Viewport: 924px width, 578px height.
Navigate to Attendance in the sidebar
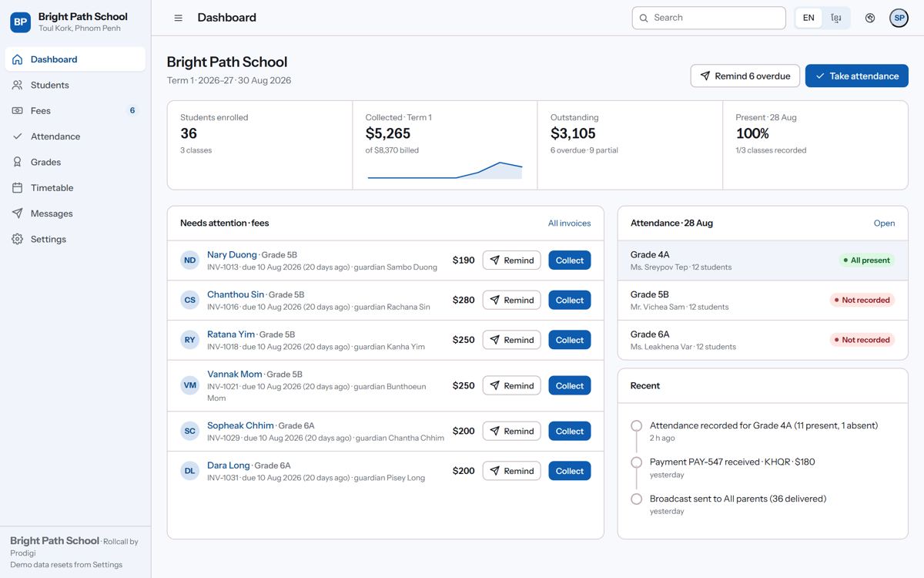[75, 136]
